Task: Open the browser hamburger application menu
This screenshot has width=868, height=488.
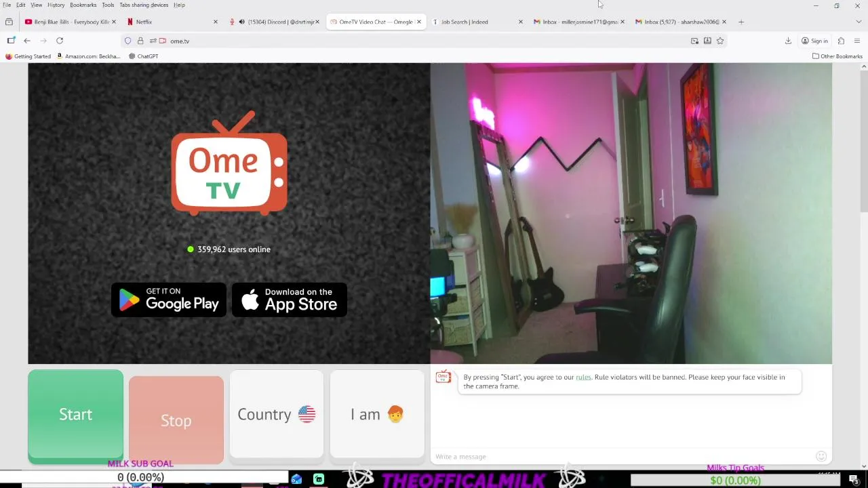Action: (x=857, y=41)
